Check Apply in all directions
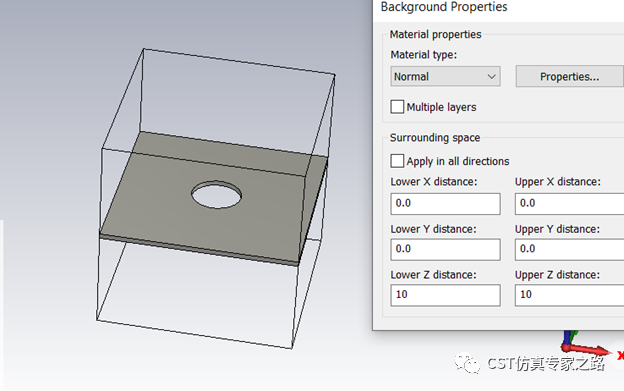 pyautogui.click(x=397, y=161)
